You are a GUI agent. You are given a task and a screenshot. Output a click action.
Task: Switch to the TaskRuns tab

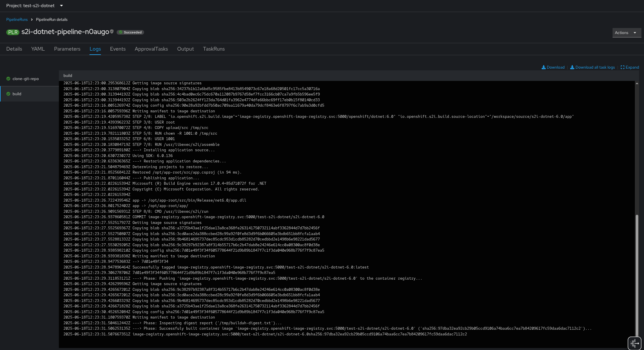click(214, 49)
